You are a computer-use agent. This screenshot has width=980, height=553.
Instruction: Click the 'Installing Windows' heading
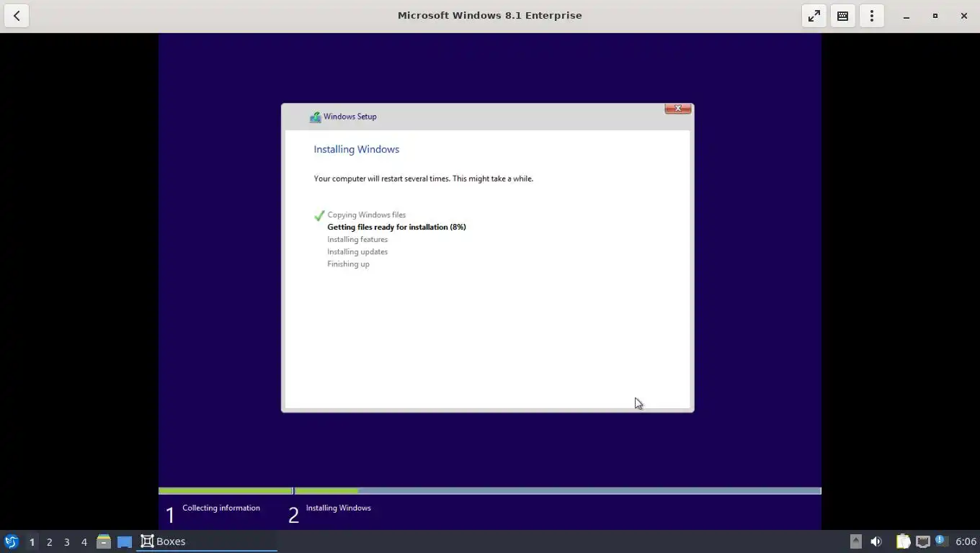356,149
